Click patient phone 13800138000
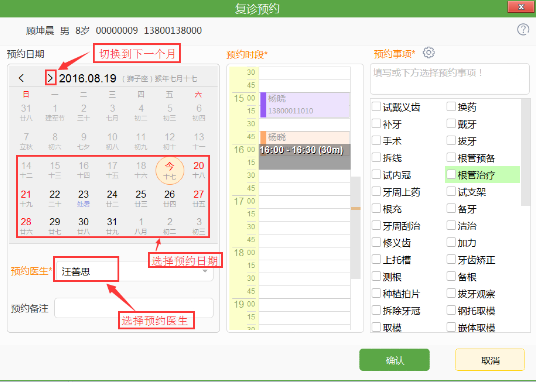536x382 pixels. (173, 30)
